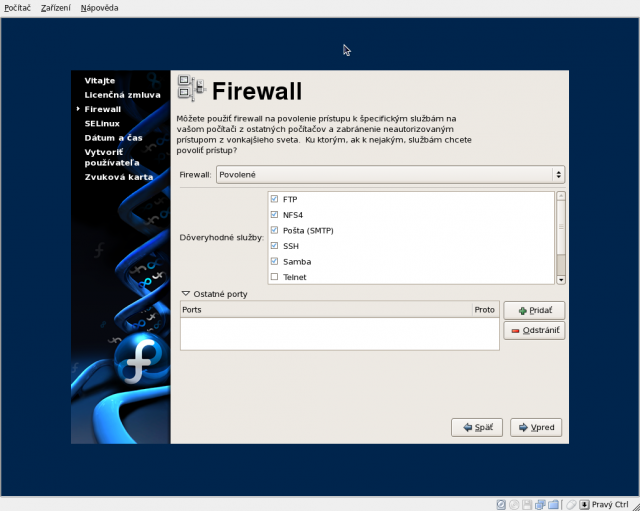Viewport: 640px width, 511px height.
Task: Select the Vytvoriť používateľa step
Action: tap(112, 157)
